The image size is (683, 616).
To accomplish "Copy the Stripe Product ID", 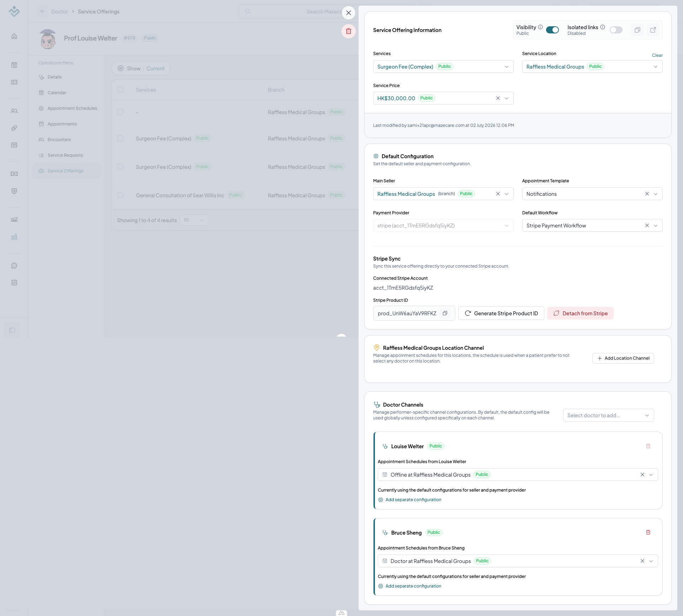I will [x=445, y=313].
